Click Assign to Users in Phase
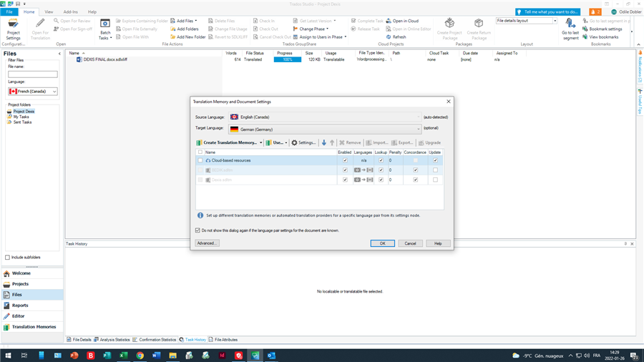This screenshot has width=644, height=362. click(320, 37)
